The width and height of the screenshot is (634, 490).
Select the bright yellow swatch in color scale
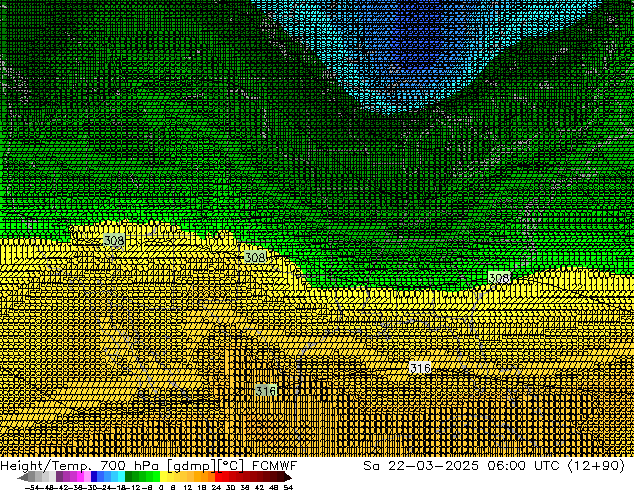click(163, 477)
